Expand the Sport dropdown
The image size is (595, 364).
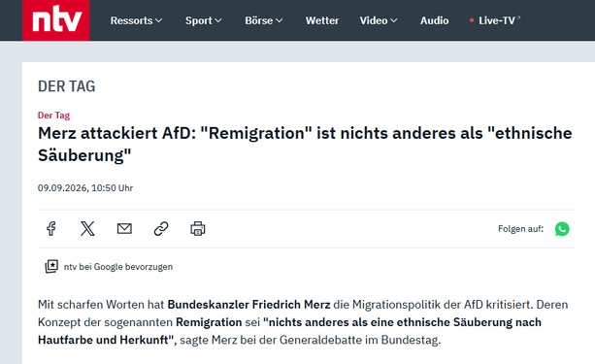[x=204, y=20]
